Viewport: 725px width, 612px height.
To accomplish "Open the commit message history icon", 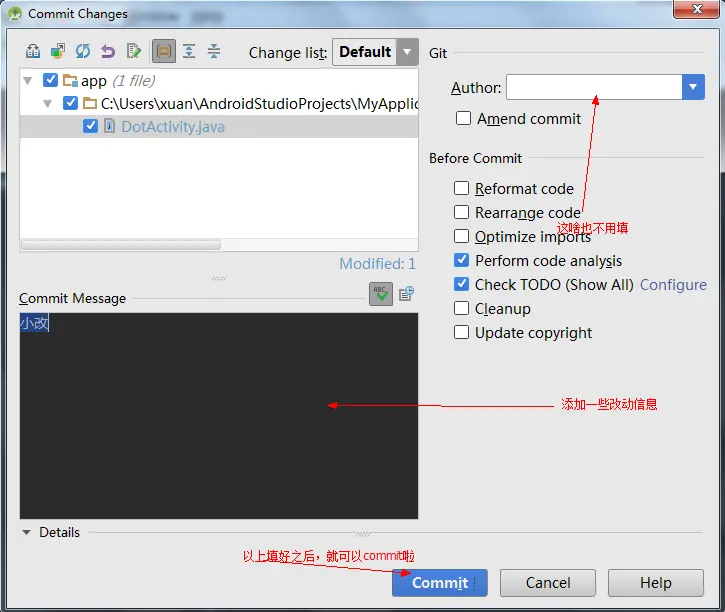I will pyautogui.click(x=406, y=294).
